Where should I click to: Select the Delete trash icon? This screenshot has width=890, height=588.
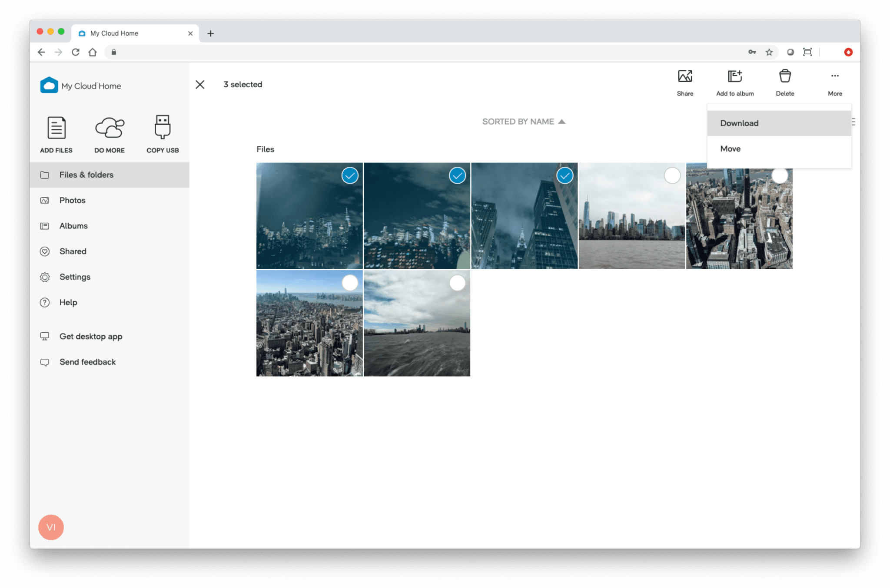tap(785, 82)
